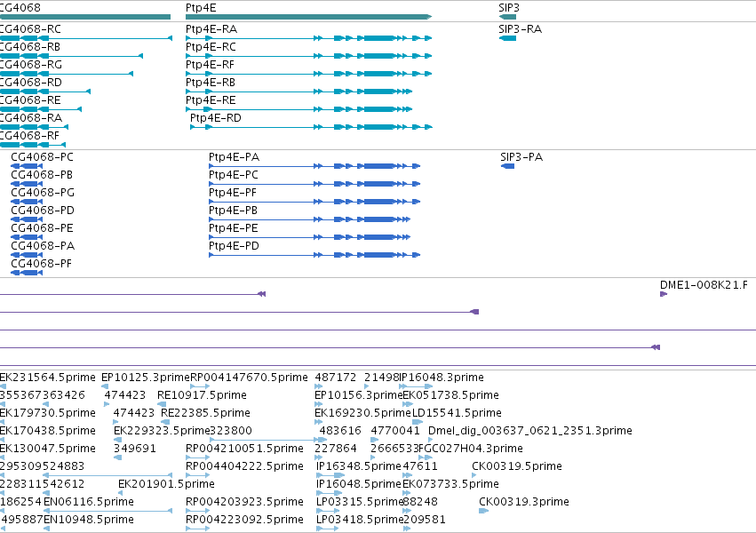Select EST EK073733.5prime
756x533 pixels.
(450, 484)
